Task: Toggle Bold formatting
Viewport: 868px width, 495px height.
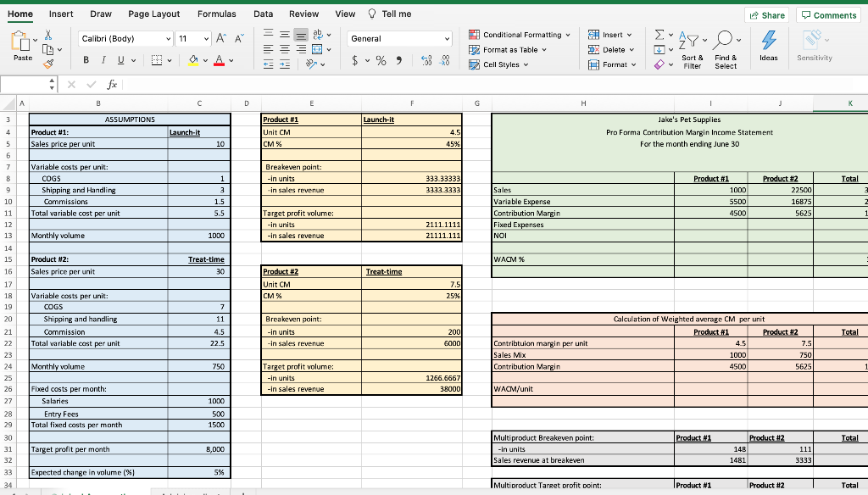Action: click(x=86, y=60)
